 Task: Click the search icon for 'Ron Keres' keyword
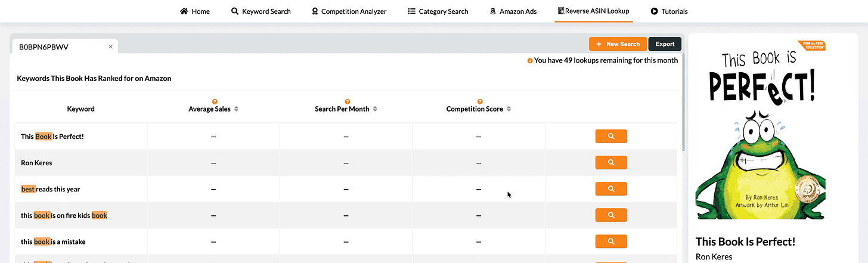[611, 162]
